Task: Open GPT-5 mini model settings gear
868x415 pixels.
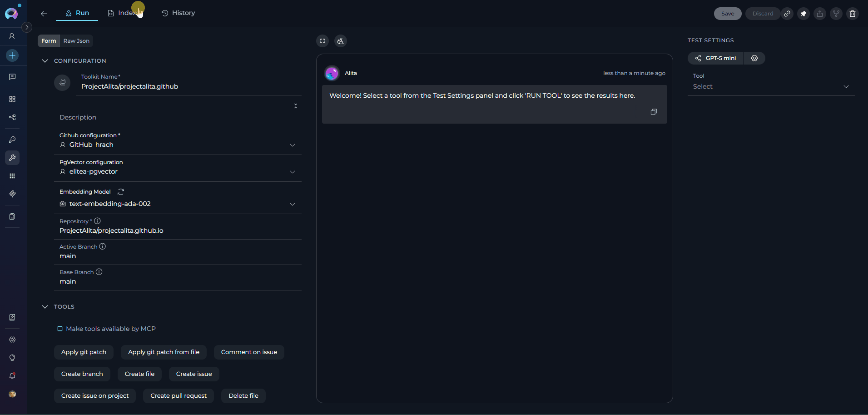Action: point(754,58)
